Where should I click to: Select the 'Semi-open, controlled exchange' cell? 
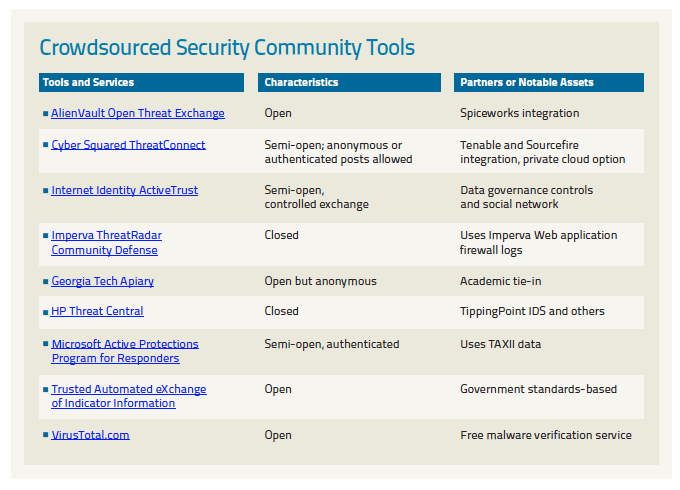(317, 197)
